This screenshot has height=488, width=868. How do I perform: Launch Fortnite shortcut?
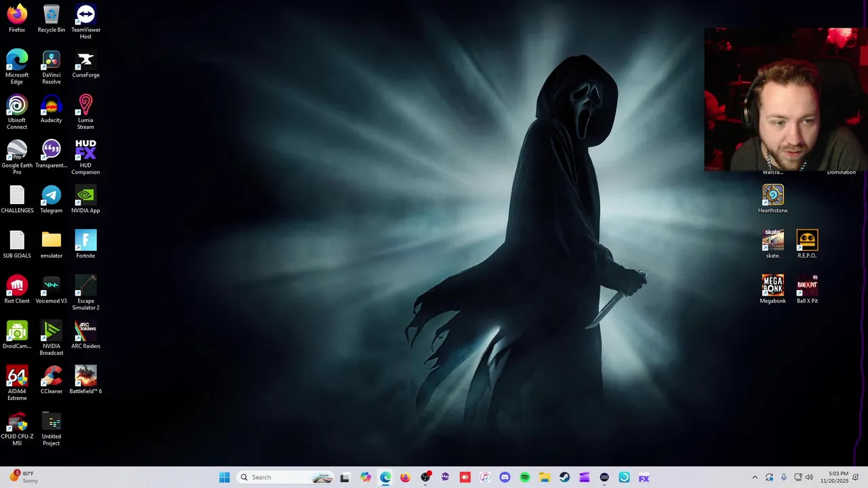tap(85, 244)
